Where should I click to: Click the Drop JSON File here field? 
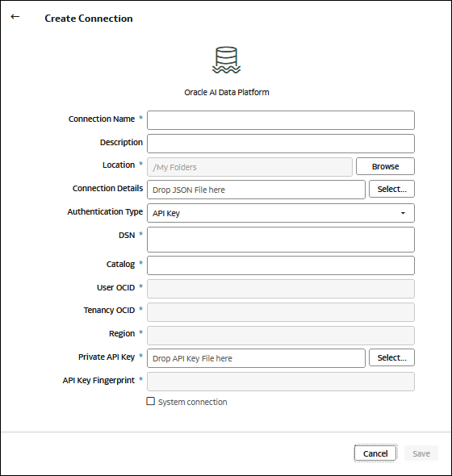click(x=256, y=190)
